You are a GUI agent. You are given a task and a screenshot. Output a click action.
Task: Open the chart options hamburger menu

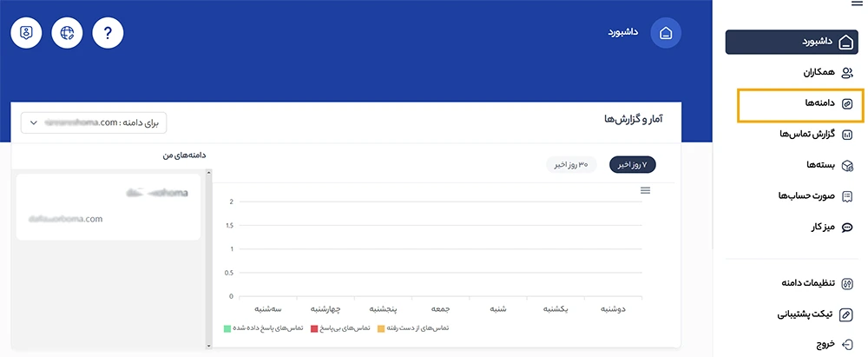pyautogui.click(x=645, y=190)
